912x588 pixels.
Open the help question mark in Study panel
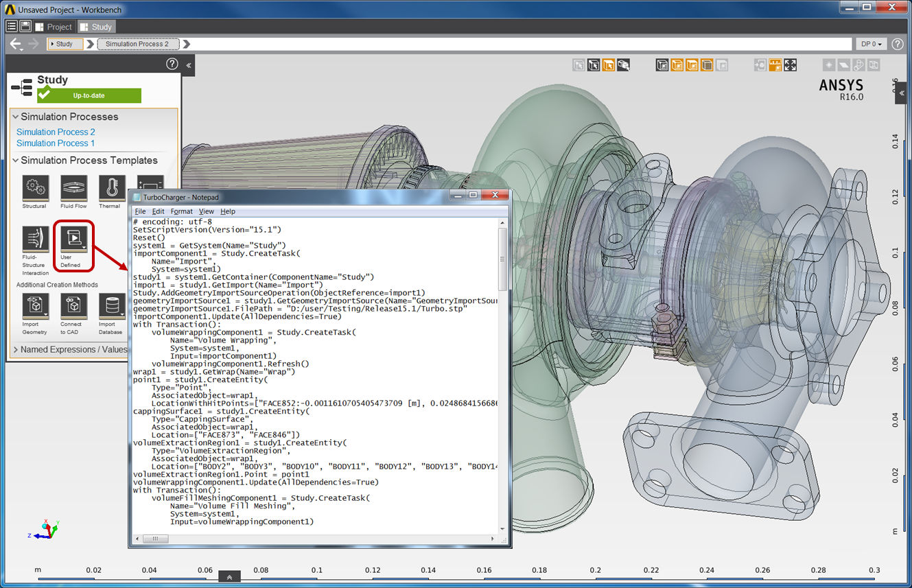click(x=172, y=64)
